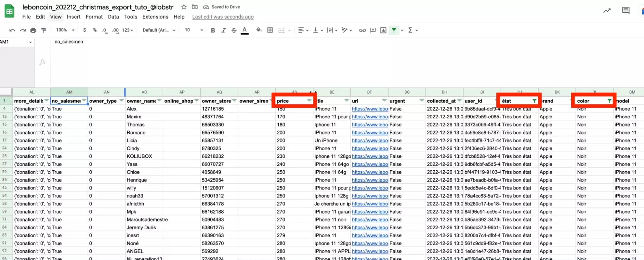
Task: Open the Extensions menu
Action: (155, 17)
